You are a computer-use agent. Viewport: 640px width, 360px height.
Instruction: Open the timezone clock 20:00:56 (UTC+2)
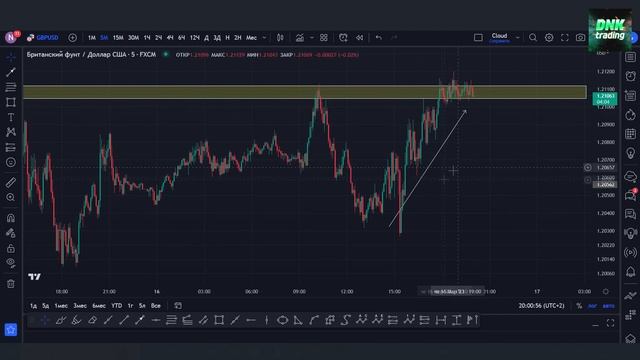pos(541,306)
